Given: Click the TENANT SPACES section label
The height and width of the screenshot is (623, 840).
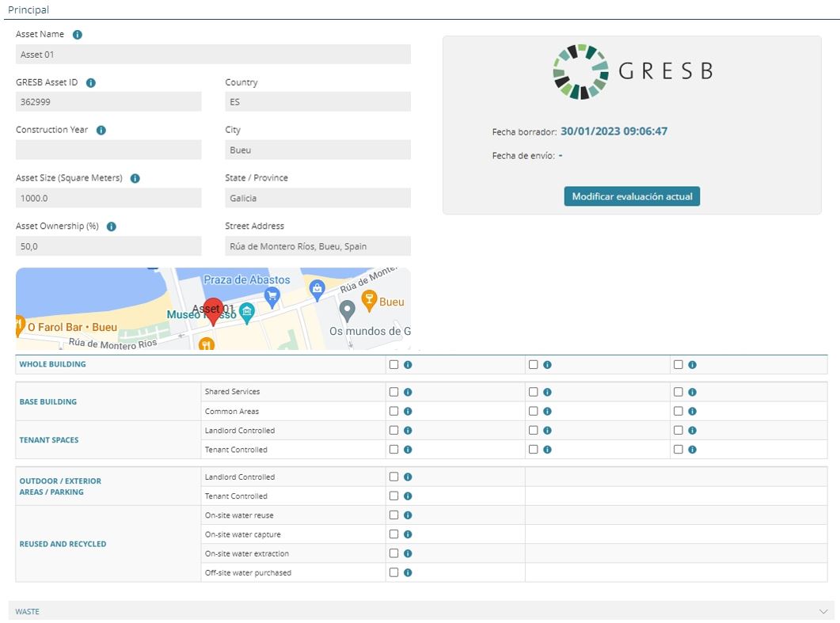Looking at the screenshot, I should pyautogui.click(x=49, y=440).
